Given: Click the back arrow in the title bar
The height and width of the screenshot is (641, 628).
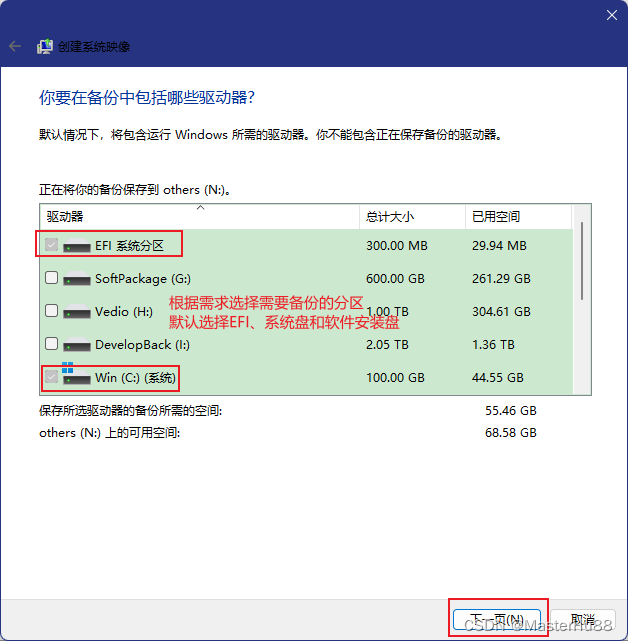Looking at the screenshot, I should 15,46.
